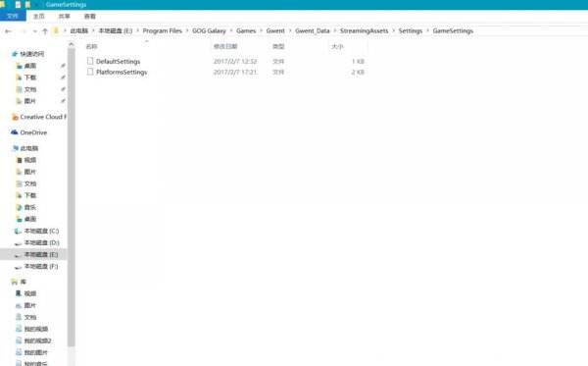The width and height of the screenshot is (588, 366).
Task: Open 音乐 folder under 此电脑
Action: pos(30,207)
